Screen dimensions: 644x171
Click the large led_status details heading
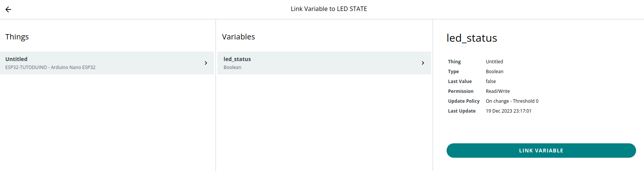point(472,38)
